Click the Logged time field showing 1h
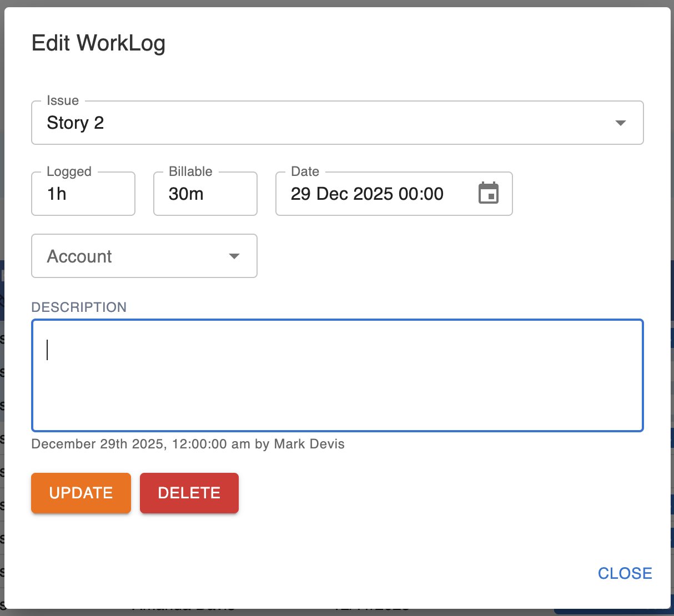 pos(83,194)
